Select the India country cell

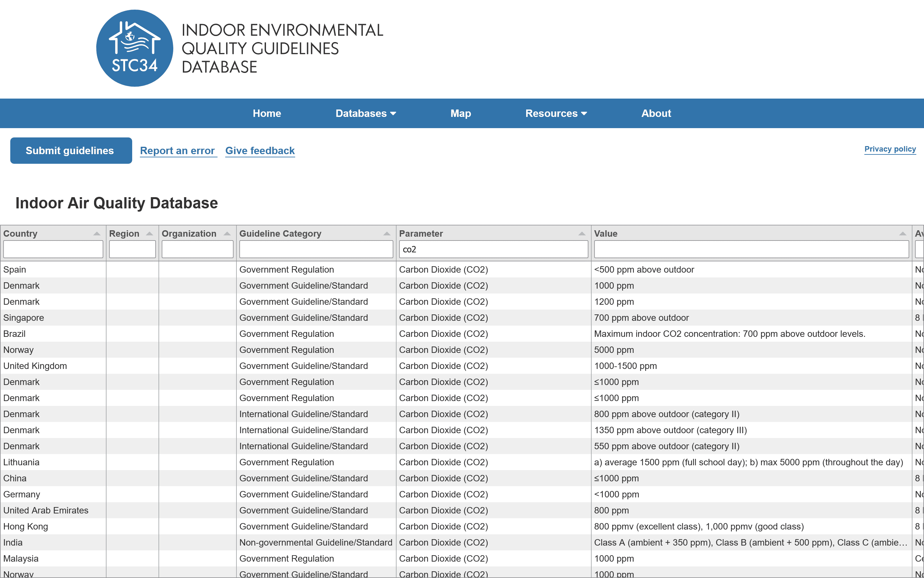pyautogui.click(x=53, y=542)
